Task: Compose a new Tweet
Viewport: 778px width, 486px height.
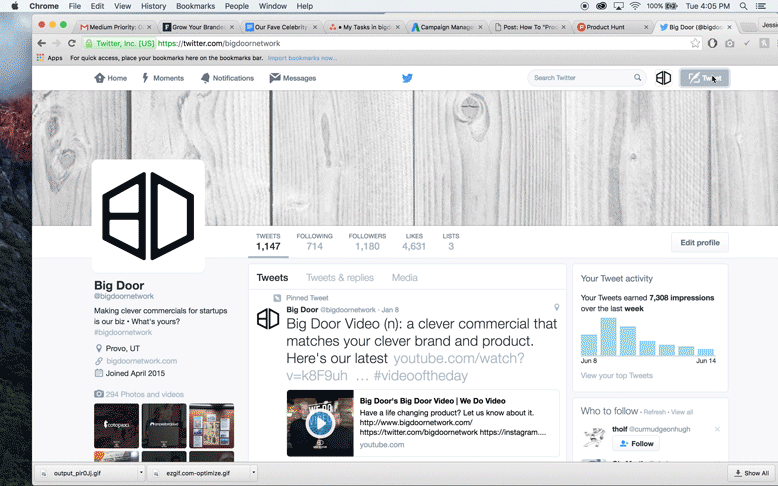Action: (x=705, y=78)
